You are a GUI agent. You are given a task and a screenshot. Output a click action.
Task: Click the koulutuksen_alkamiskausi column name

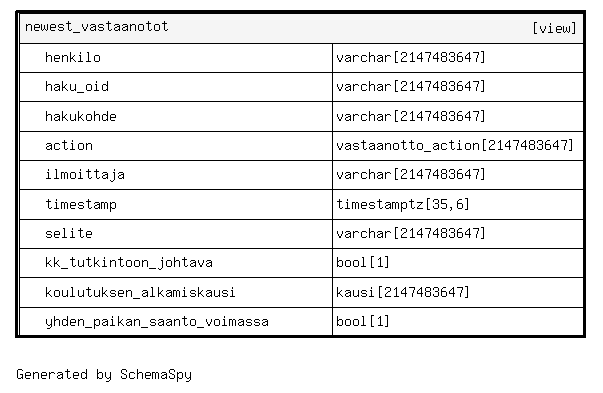pos(140,292)
